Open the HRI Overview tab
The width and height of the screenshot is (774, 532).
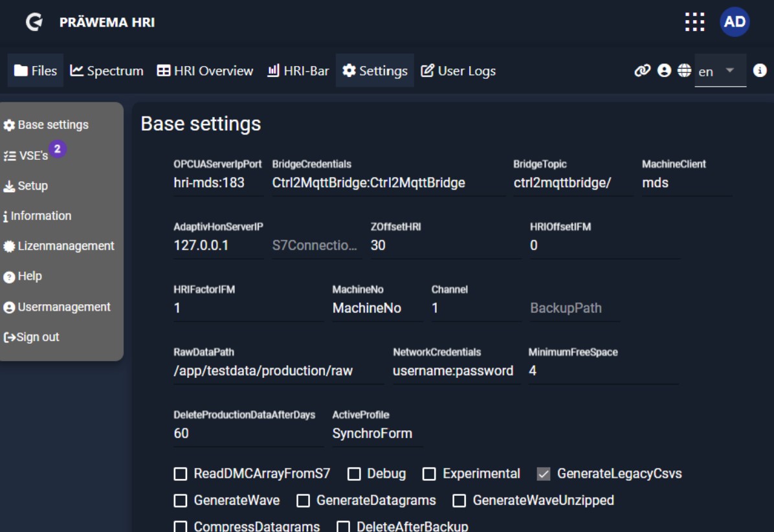pos(205,71)
